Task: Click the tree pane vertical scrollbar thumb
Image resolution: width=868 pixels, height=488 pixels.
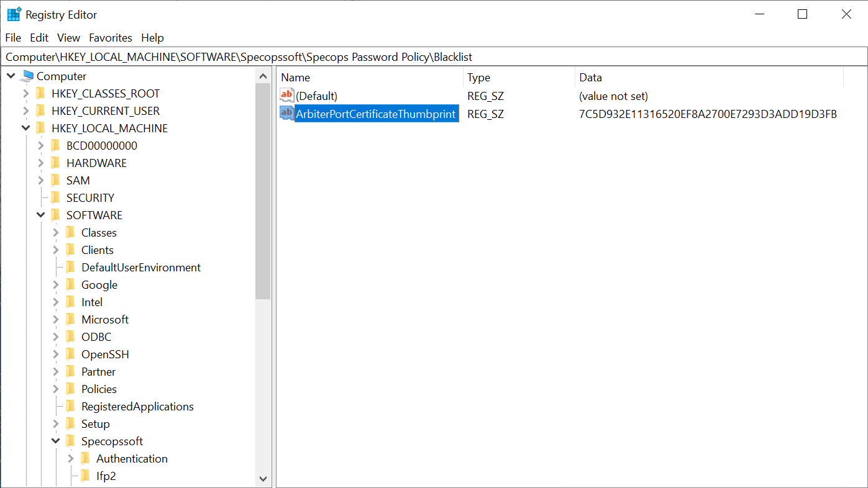Action: 263,192
